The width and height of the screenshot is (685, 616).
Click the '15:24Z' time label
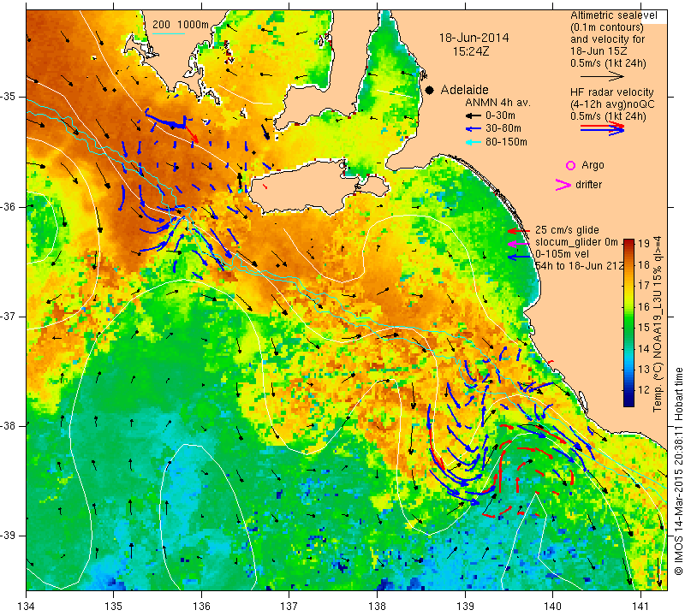tap(471, 51)
